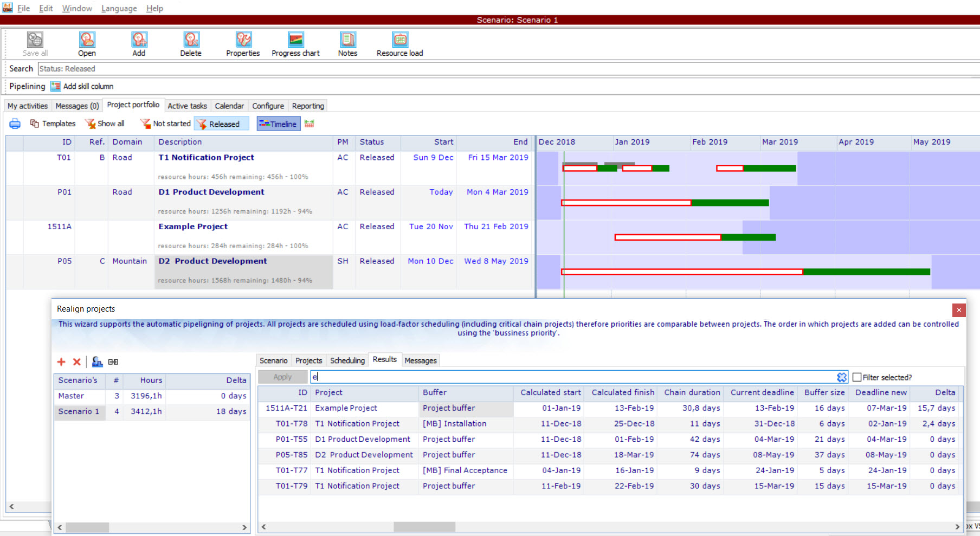
Task: Open the Configure tab
Action: pos(268,106)
